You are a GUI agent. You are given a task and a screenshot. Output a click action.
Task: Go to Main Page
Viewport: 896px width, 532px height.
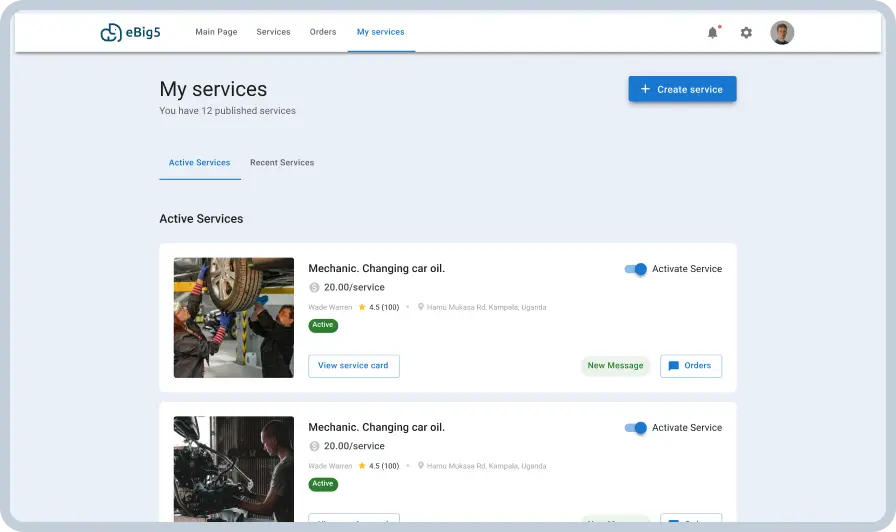pyautogui.click(x=216, y=32)
